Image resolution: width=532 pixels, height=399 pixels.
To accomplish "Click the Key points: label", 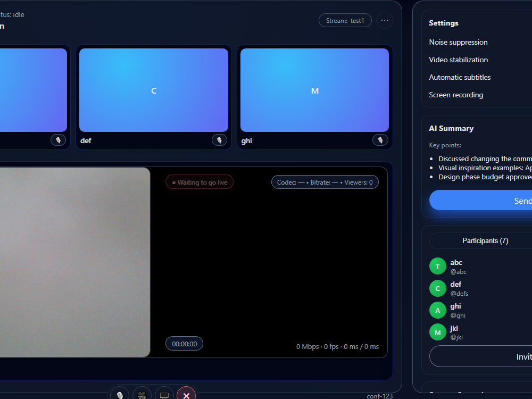I will pos(445,145).
